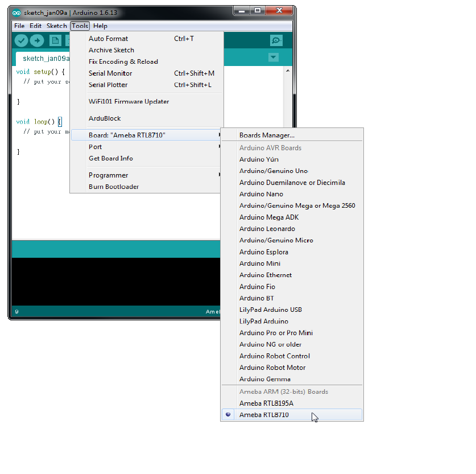This screenshot has height=474, width=476.
Task: Expand the Port submenu
Action: [x=146, y=147]
